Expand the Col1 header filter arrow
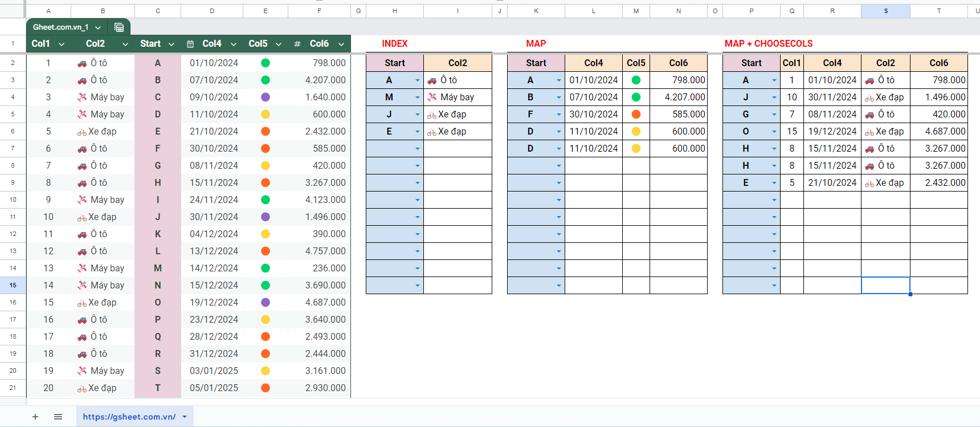The image size is (980, 427). (62, 44)
